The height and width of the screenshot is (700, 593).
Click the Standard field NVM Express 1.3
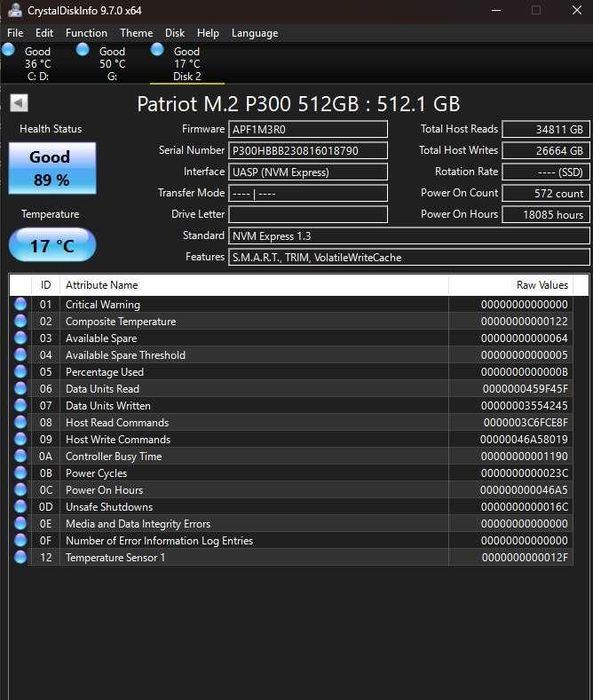[x=409, y=236]
